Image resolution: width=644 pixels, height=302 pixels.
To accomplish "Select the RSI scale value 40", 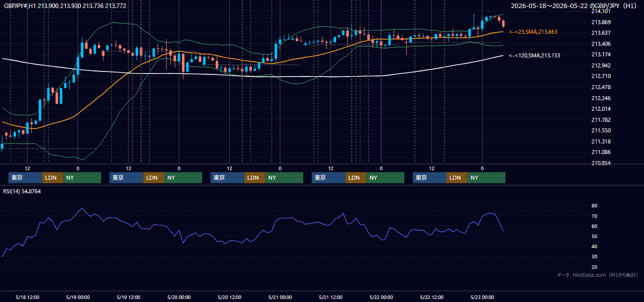I will 594,246.
